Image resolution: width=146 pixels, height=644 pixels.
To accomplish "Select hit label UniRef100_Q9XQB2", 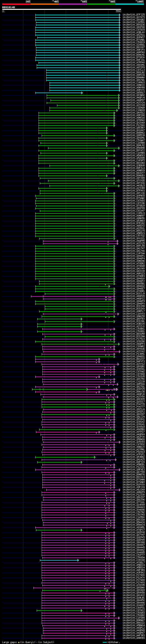I will [x=134, y=20].
